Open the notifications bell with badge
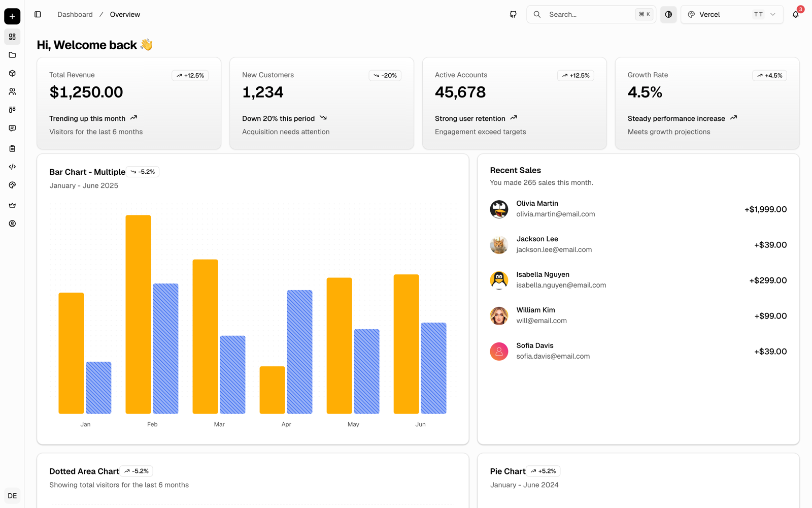Viewport: 812px width, 508px height. click(796, 14)
